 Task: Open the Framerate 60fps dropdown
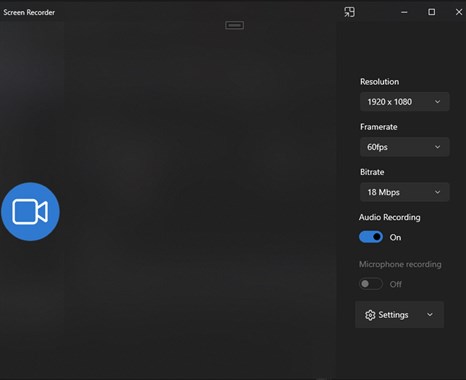coord(404,147)
